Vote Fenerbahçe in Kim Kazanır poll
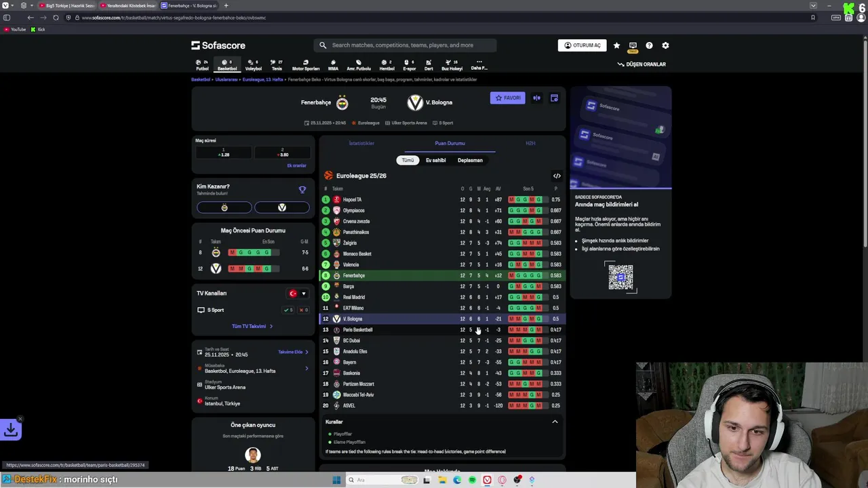This screenshot has width=868, height=488. tap(224, 207)
